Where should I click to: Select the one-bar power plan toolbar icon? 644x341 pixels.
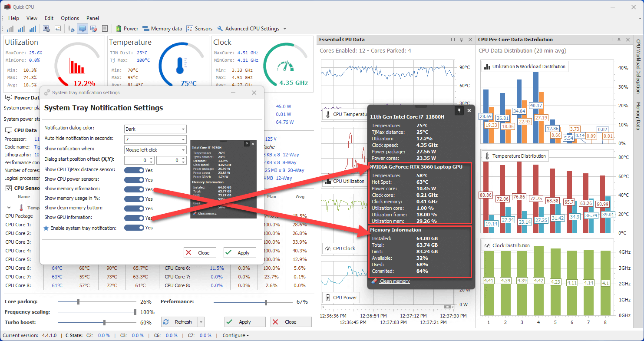10,29
